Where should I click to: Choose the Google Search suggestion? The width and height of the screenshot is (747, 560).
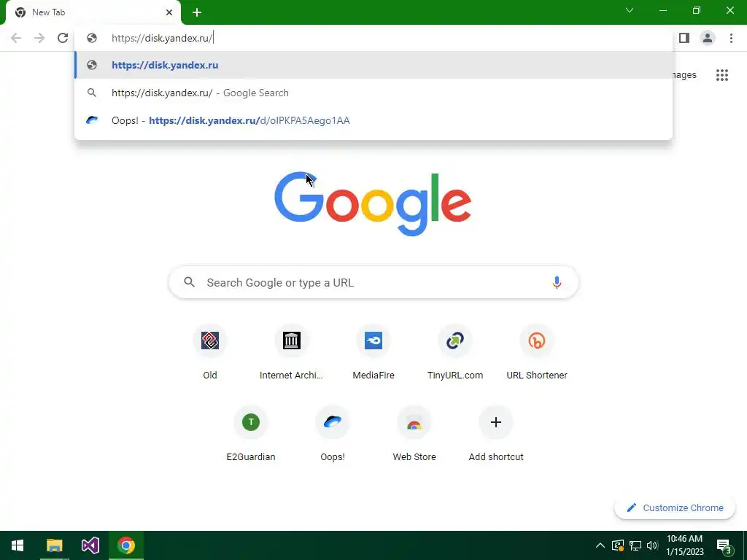[373, 93]
